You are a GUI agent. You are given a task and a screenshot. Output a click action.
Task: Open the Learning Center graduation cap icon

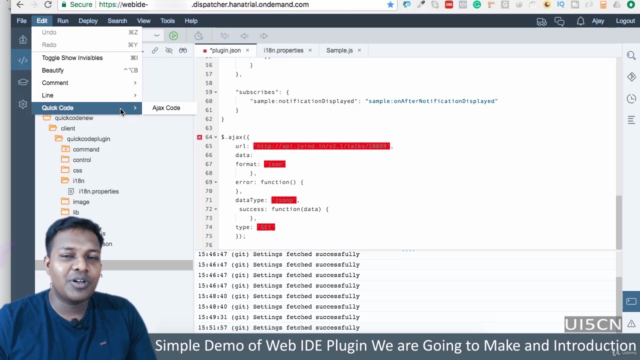coord(23,82)
